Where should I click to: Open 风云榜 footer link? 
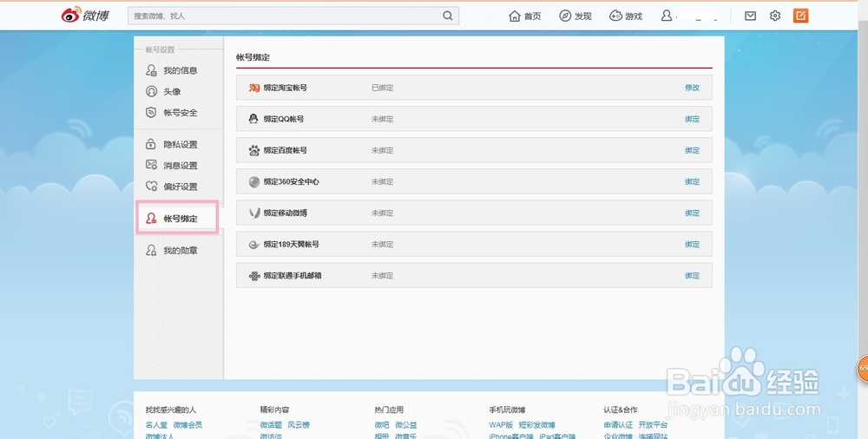tap(299, 425)
